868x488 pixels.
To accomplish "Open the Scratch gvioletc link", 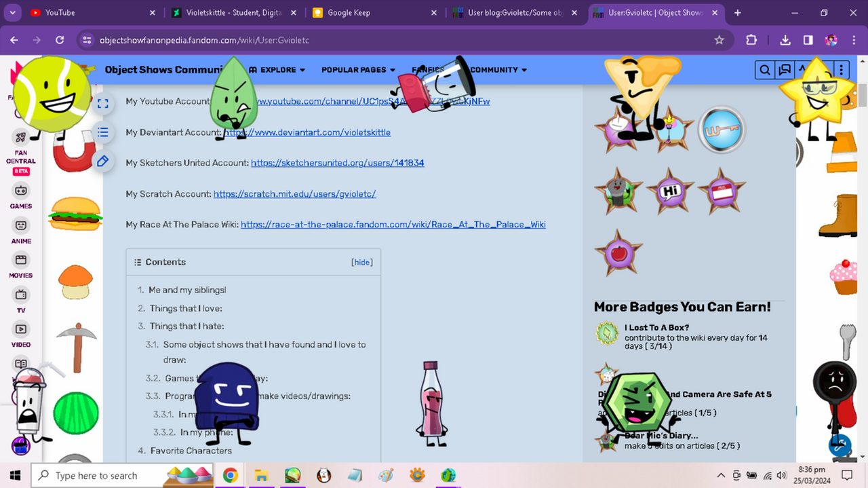I will (295, 194).
